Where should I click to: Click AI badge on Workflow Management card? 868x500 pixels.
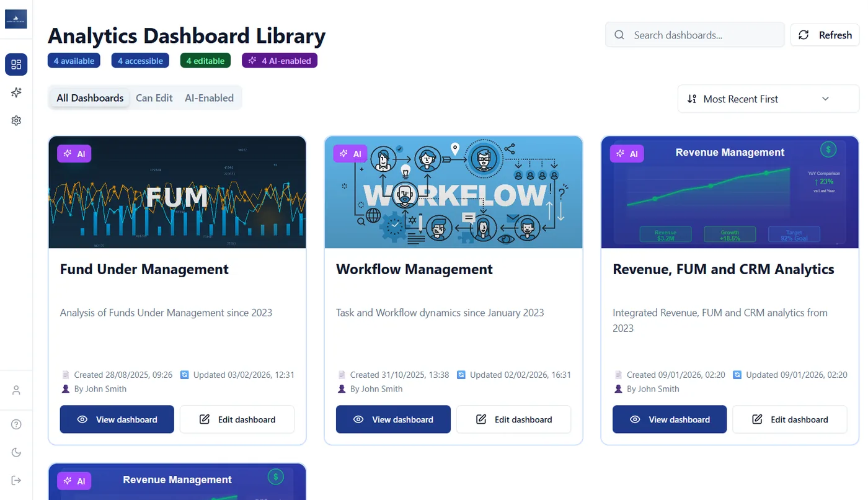click(x=350, y=154)
